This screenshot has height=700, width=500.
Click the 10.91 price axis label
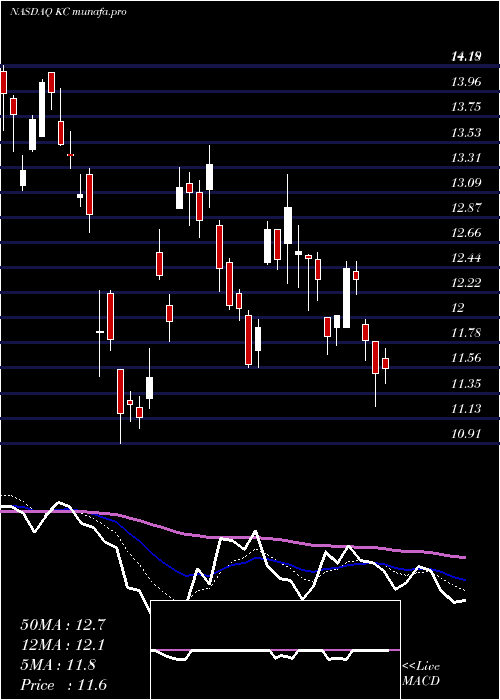point(466,433)
